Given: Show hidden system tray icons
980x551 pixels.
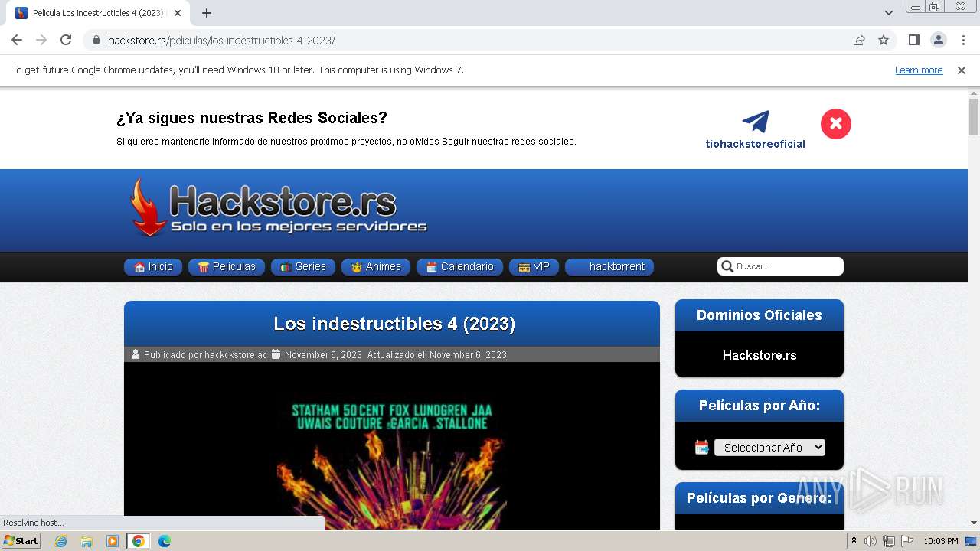Looking at the screenshot, I should (854, 541).
